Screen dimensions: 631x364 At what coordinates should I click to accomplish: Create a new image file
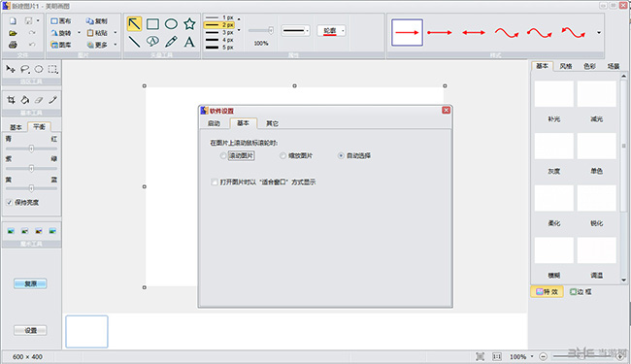[x=13, y=21]
